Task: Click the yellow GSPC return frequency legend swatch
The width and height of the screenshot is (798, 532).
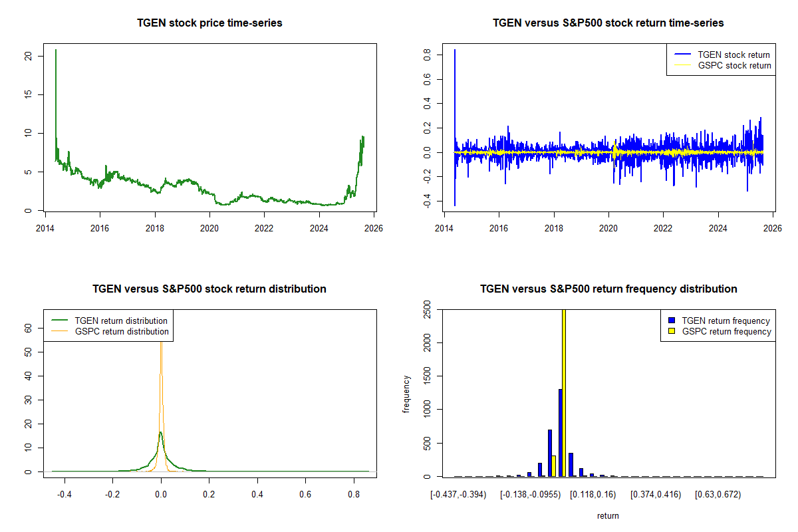Action: tap(672, 331)
